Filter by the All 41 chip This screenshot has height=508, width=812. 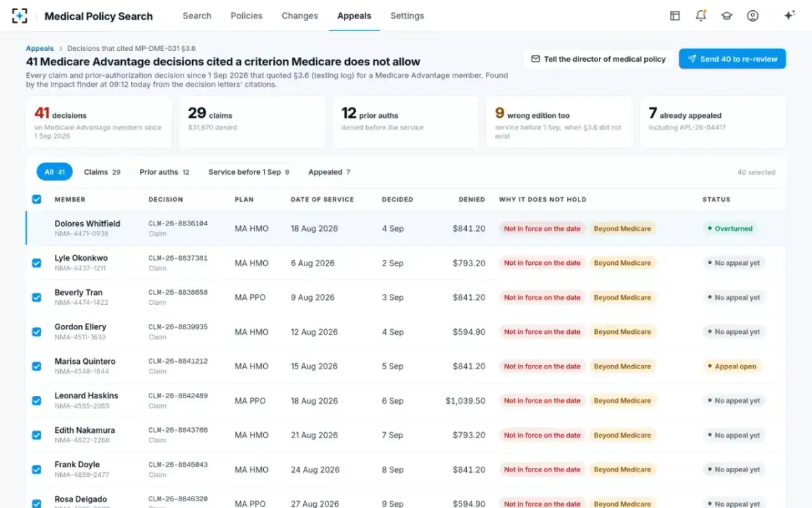click(x=55, y=172)
